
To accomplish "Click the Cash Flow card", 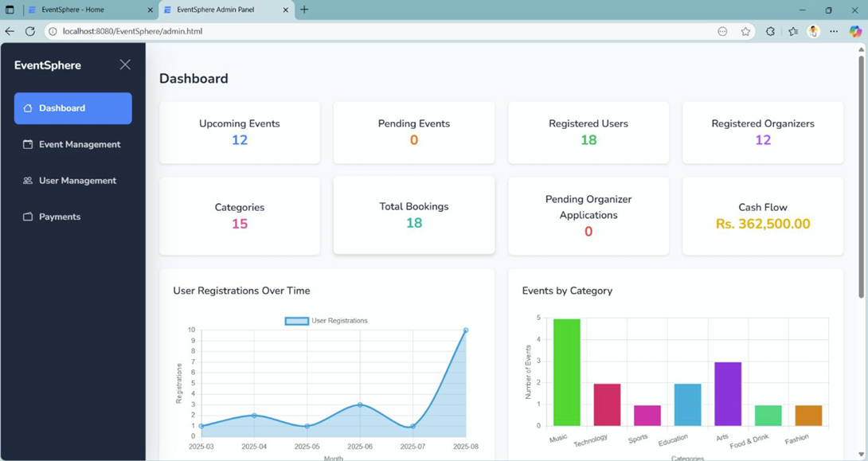I will (762, 216).
